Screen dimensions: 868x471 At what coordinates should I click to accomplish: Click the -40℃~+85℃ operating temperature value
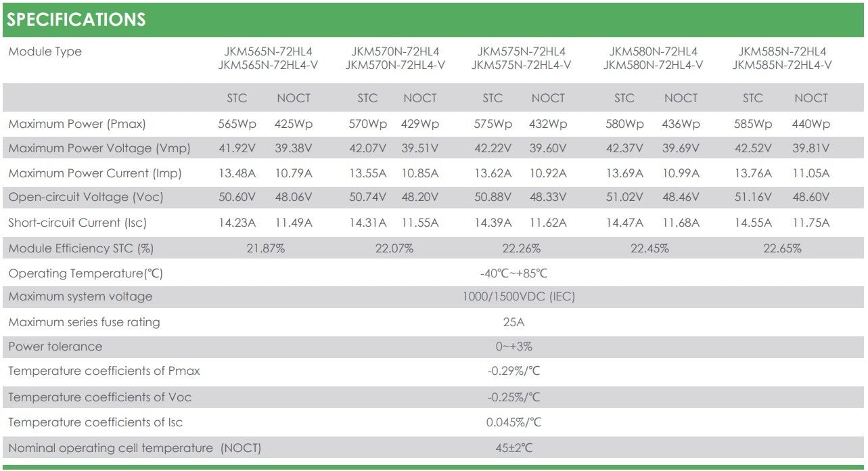point(513,273)
